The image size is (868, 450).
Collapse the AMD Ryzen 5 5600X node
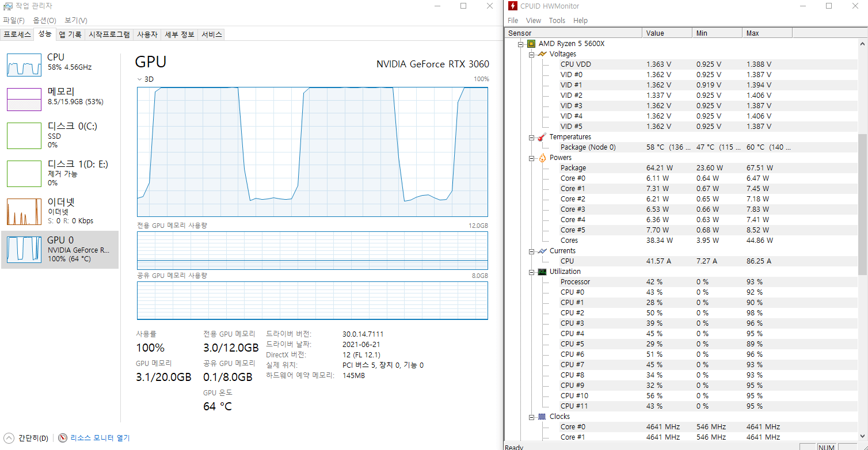pyautogui.click(x=520, y=44)
